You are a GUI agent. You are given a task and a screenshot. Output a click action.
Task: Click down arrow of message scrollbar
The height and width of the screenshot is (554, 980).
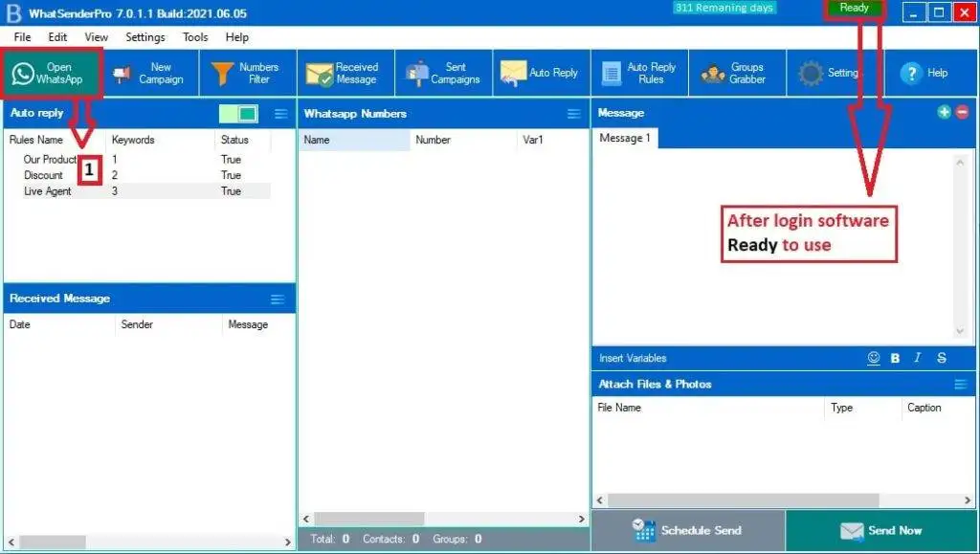click(959, 332)
